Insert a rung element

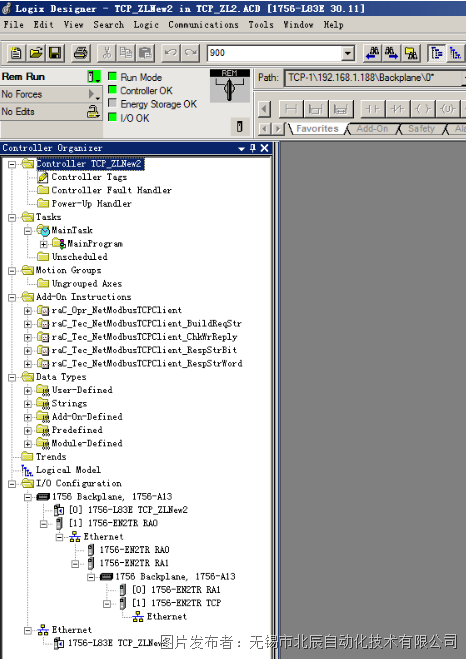[x=290, y=109]
